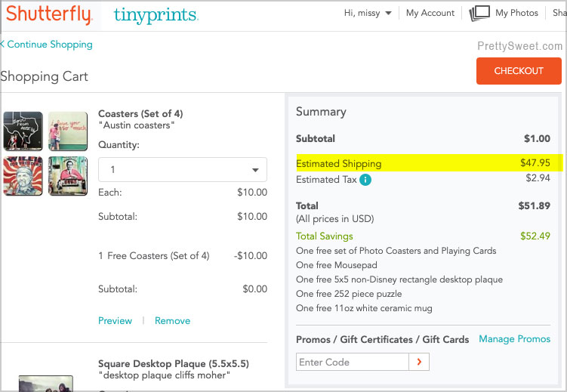Click the tinyprints logo

click(156, 14)
